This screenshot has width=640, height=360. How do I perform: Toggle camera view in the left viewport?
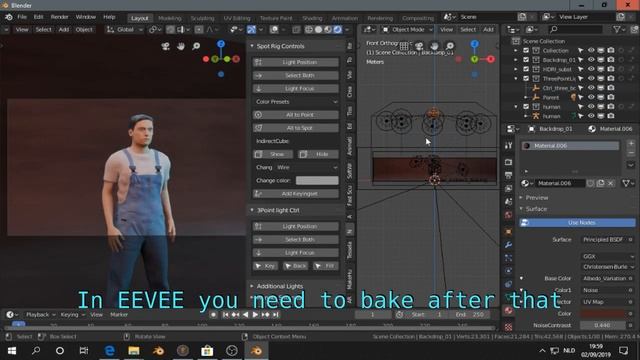[165, 46]
